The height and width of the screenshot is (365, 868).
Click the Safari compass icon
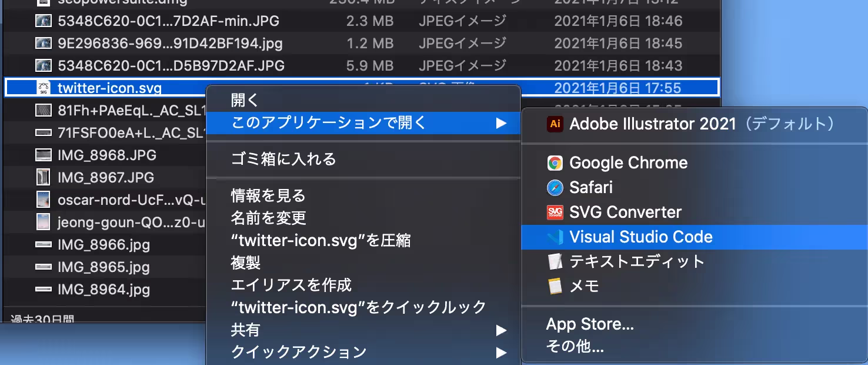pos(555,188)
